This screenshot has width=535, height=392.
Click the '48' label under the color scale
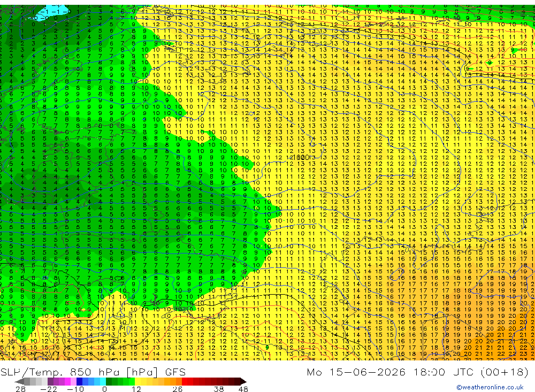[243, 389]
